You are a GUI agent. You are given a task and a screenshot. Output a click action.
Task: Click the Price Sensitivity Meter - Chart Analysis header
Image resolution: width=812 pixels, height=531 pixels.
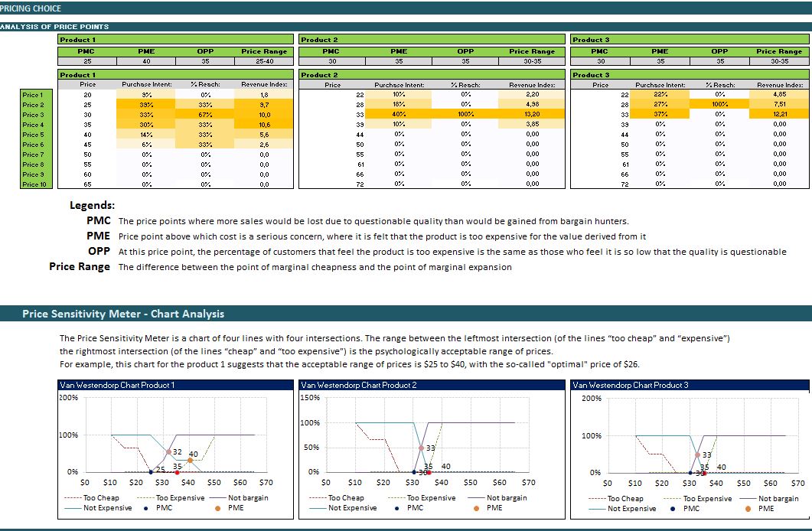(123, 314)
